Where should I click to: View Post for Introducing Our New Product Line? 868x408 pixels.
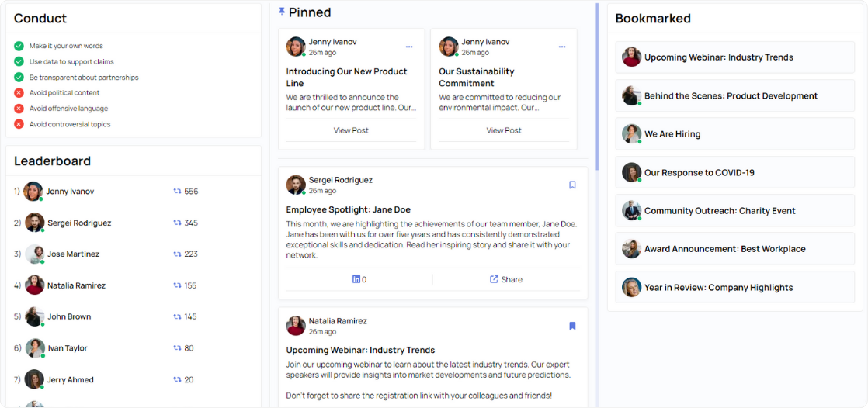(351, 130)
